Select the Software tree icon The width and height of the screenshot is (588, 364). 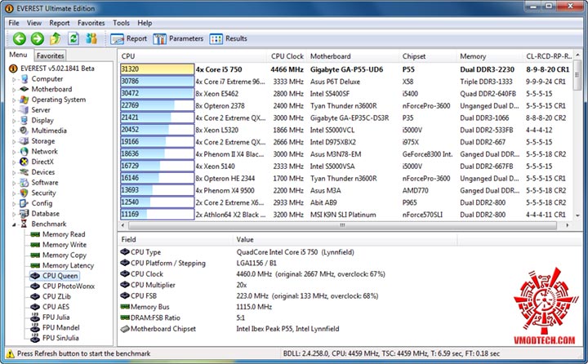coord(24,183)
